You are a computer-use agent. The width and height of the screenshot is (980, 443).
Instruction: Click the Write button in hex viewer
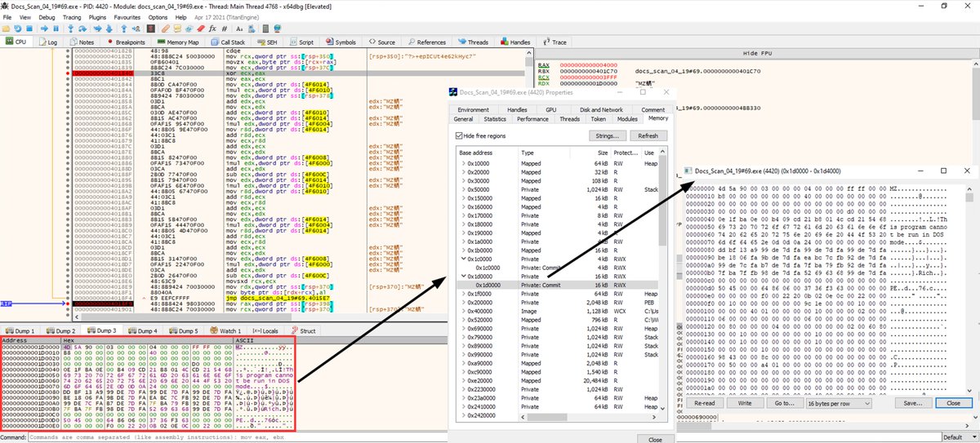(745, 403)
